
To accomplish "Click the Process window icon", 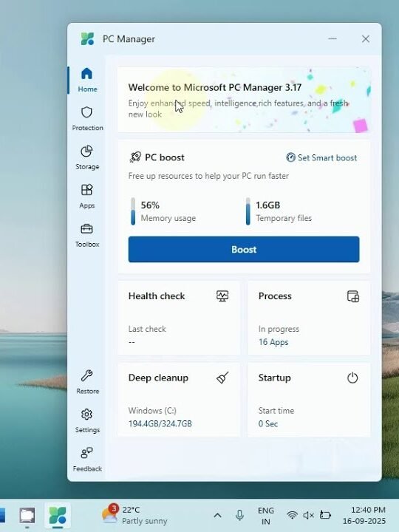I will tap(353, 296).
